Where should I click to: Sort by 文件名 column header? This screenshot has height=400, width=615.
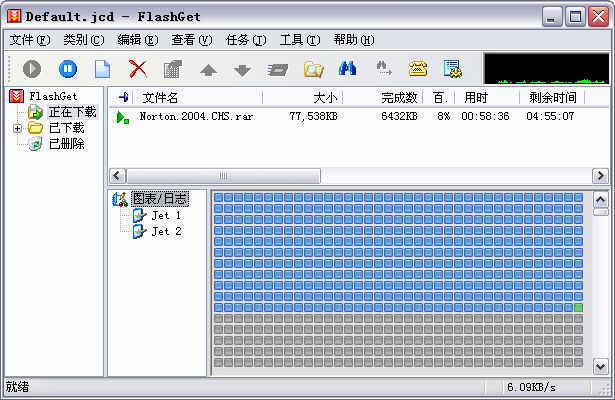point(160,97)
